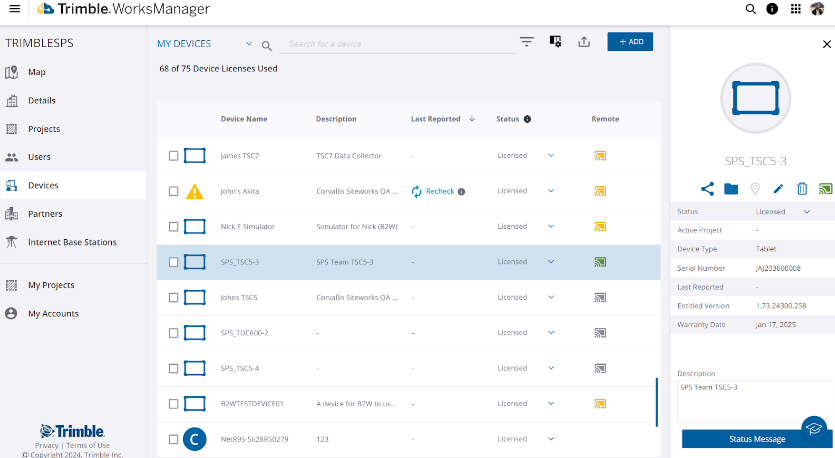Image resolution: width=835 pixels, height=458 pixels.
Task: Check the SPS_TSC5-4 checkbox
Action: [x=174, y=369]
